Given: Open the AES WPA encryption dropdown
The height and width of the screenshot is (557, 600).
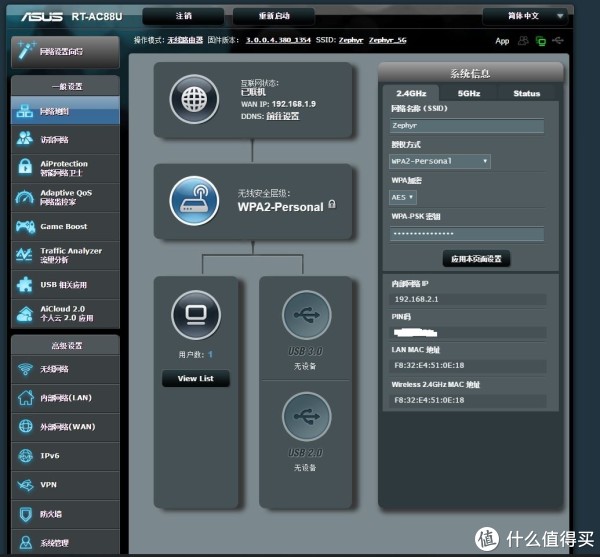Looking at the screenshot, I should (x=403, y=197).
